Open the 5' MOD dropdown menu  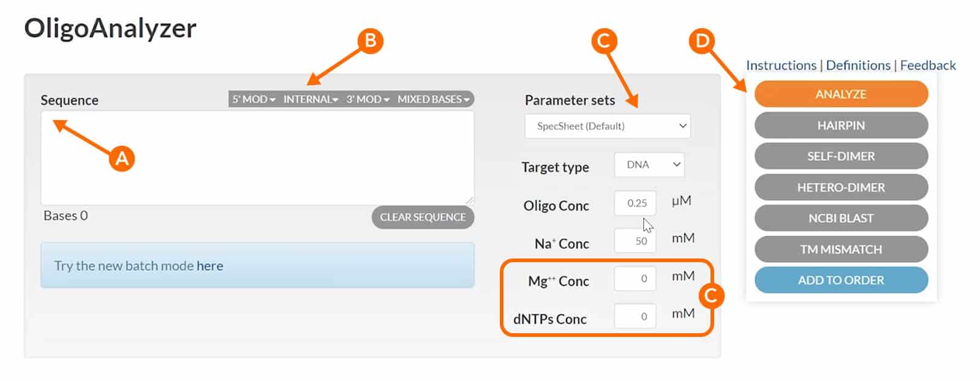tap(254, 99)
